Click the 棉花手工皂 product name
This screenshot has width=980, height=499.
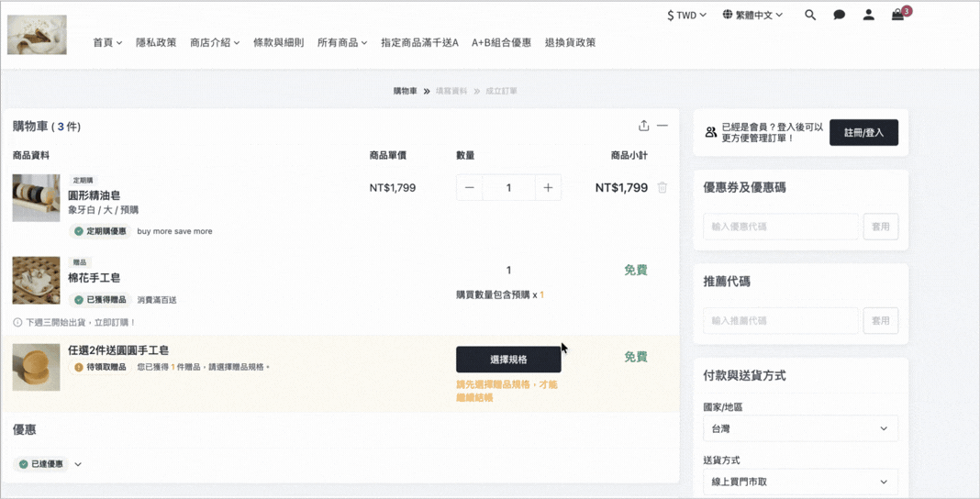95,277
